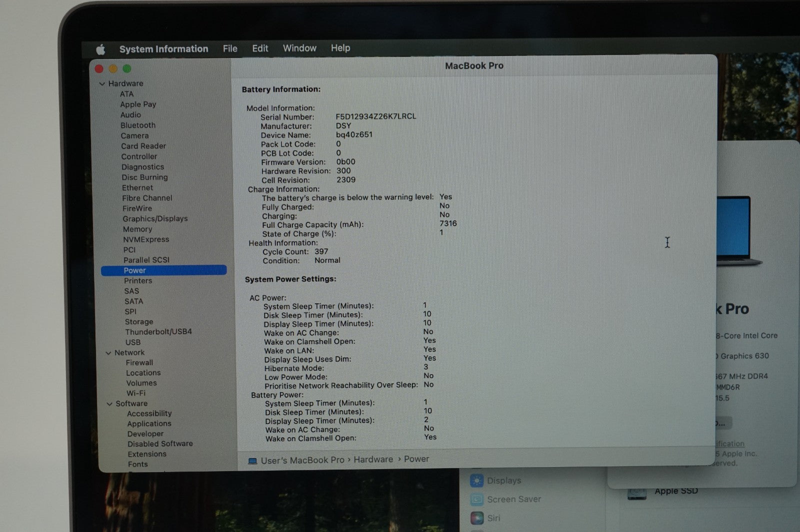
Task: Click the green zoom window button
Action: coord(127,68)
